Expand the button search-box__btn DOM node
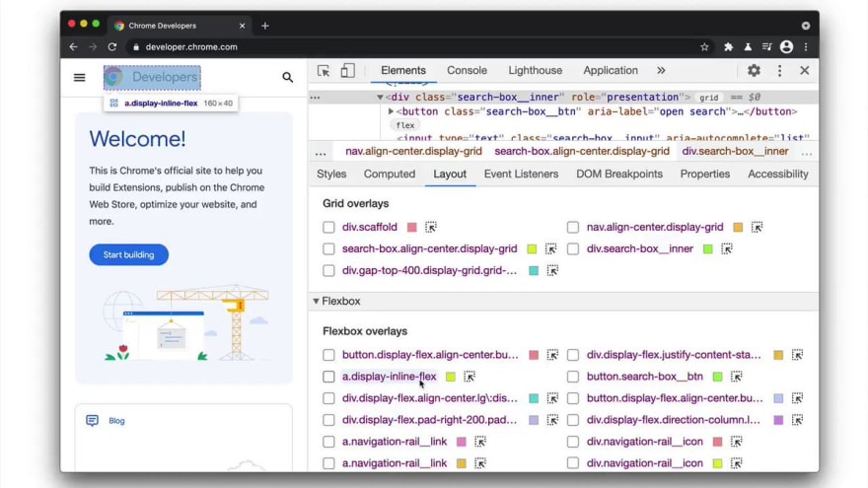Screen dimensions: 868x488 click(x=391, y=111)
